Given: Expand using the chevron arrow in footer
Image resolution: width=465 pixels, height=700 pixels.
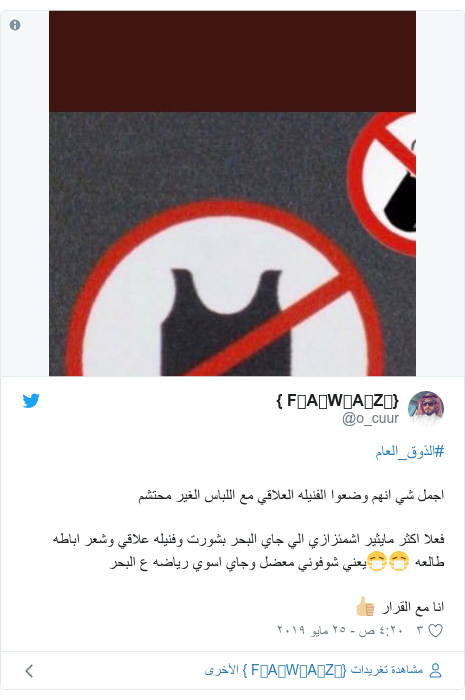Looking at the screenshot, I should [x=29, y=671].
